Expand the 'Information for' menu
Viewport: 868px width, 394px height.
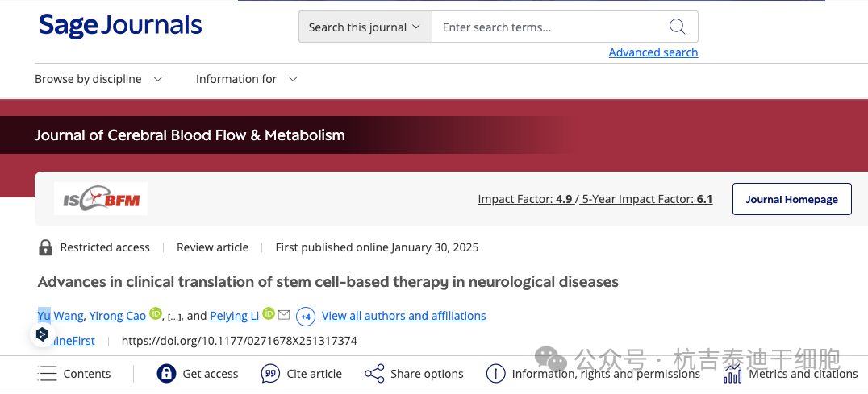[247, 79]
